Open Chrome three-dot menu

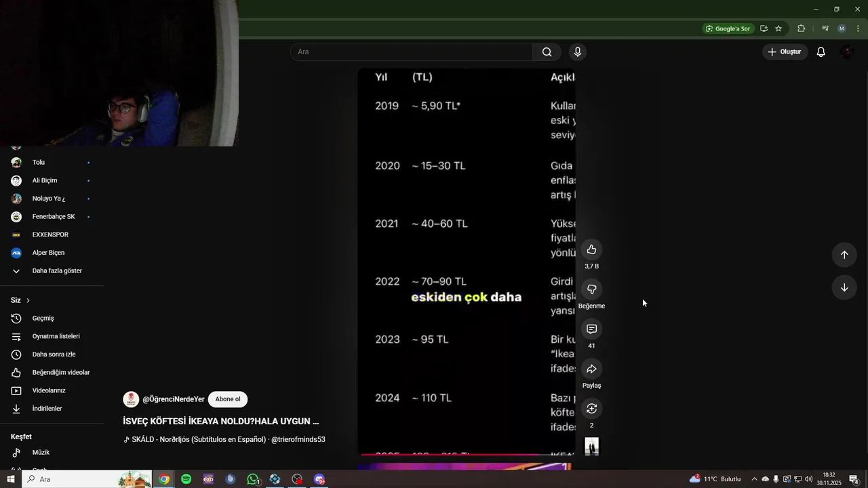point(858,28)
